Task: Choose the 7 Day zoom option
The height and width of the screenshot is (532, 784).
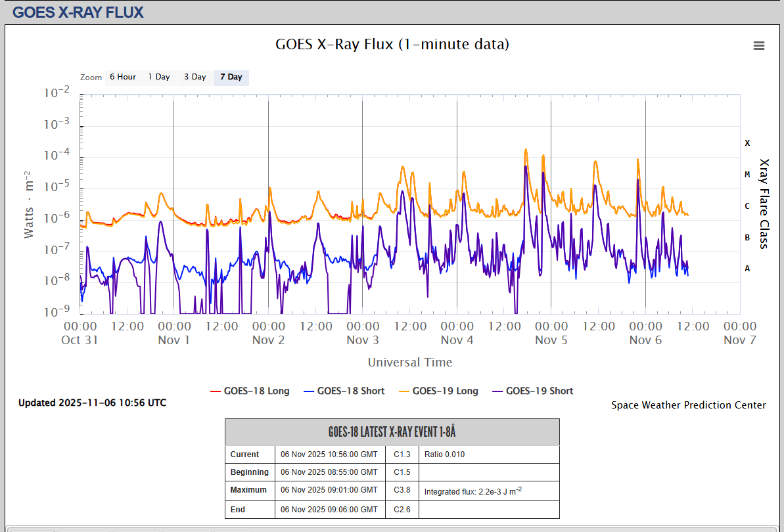Action: (x=231, y=77)
